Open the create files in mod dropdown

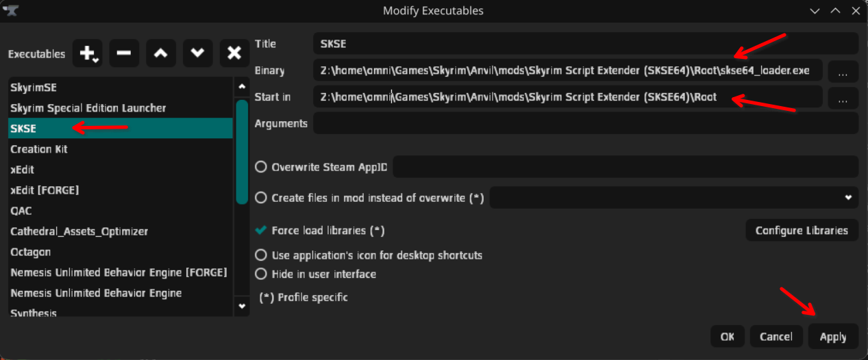(x=674, y=198)
